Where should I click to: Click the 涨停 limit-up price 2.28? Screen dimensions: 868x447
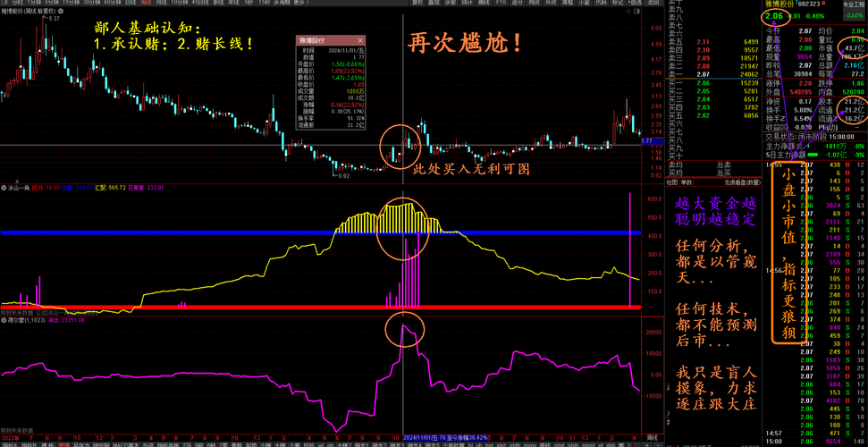coord(805,83)
